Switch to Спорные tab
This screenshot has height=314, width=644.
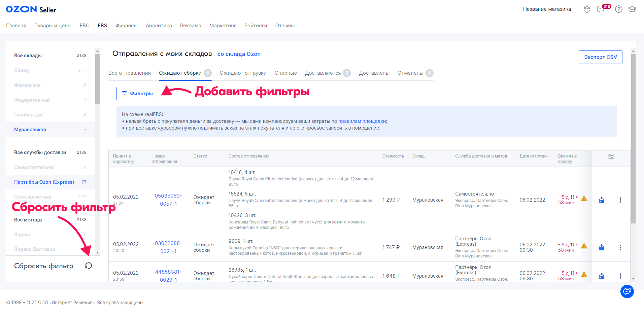[x=286, y=73]
